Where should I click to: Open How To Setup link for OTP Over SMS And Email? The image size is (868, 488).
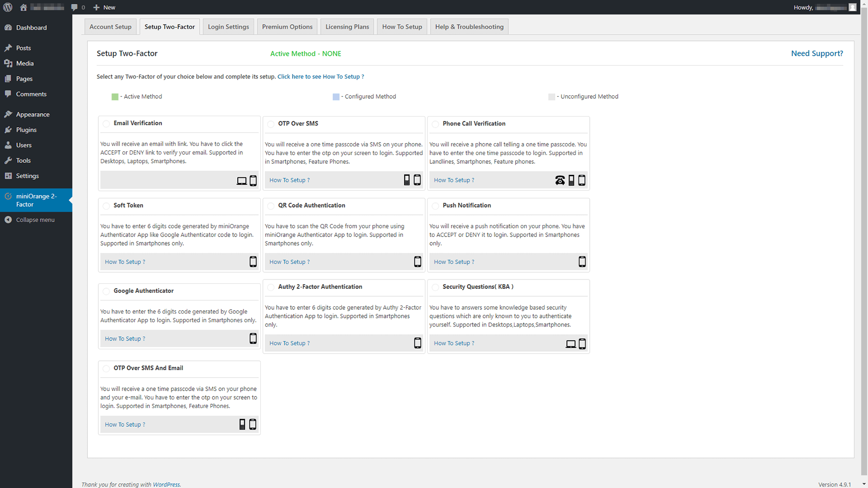[125, 425]
